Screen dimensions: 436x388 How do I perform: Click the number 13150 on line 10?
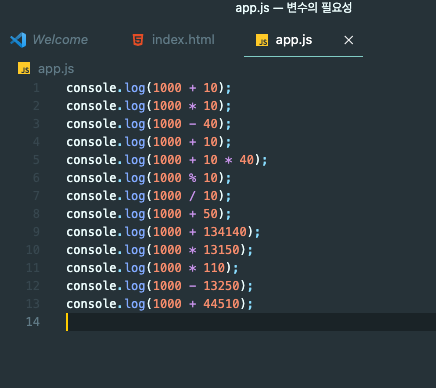pyautogui.click(x=221, y=250)
